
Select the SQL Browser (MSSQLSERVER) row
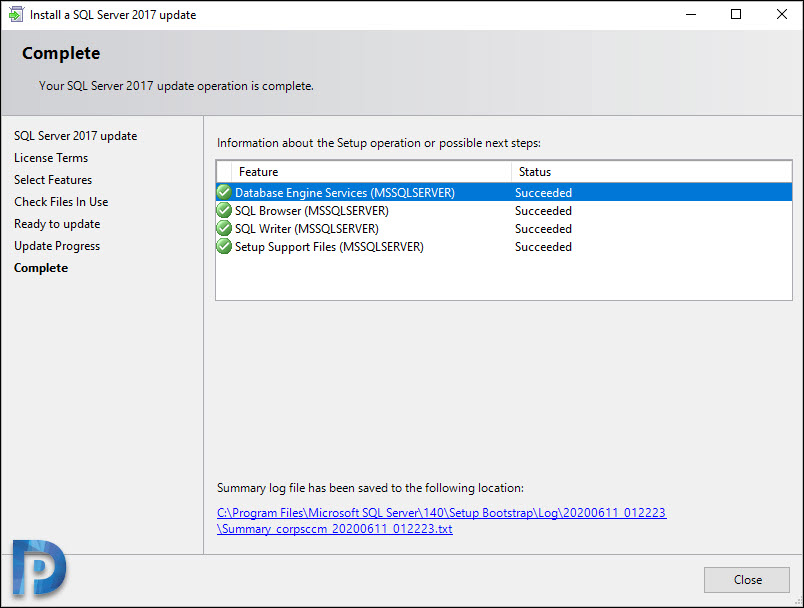coord(504,210)
